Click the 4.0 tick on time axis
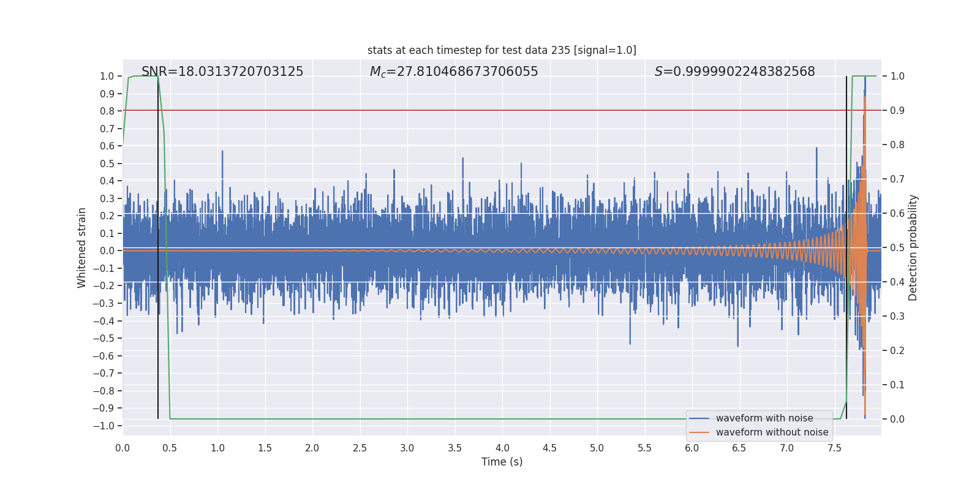980x490 pixels. [502, 448]
